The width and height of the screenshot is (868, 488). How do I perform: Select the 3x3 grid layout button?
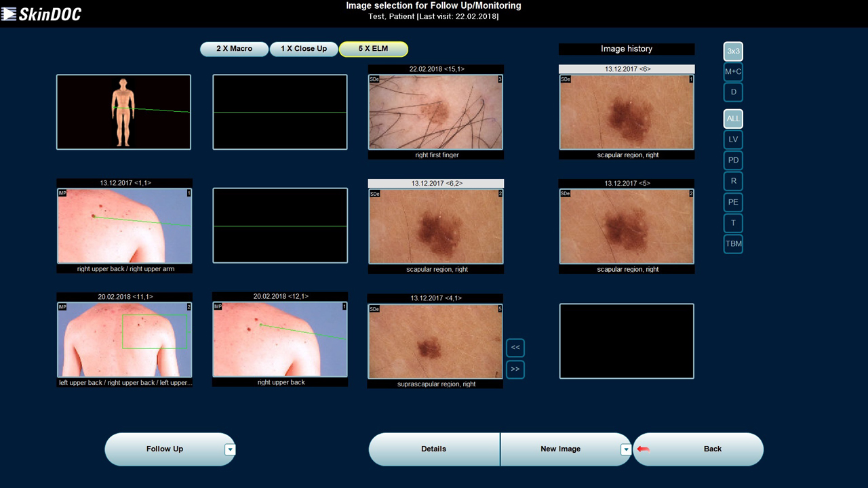pyautogui.click(x=733, y=52)
